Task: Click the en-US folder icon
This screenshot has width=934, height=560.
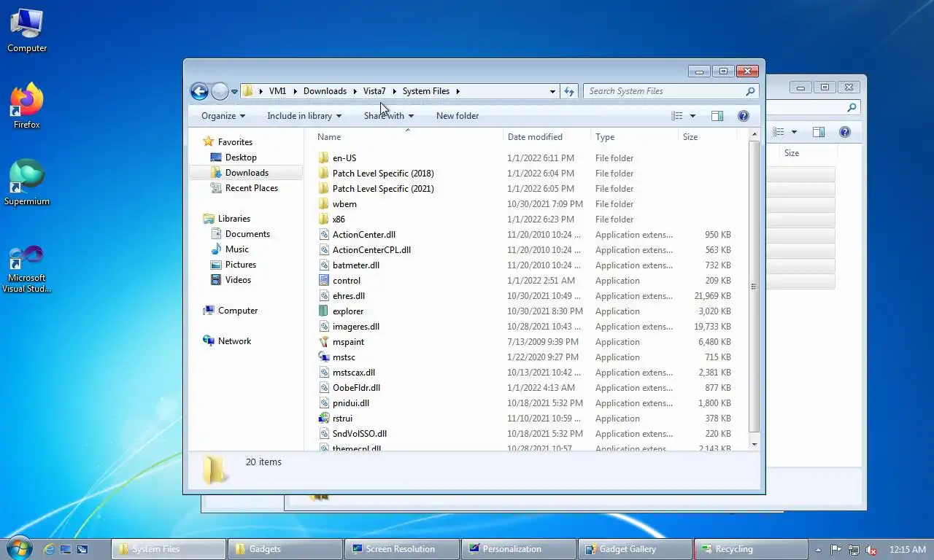Action: (x=325, y=158)
